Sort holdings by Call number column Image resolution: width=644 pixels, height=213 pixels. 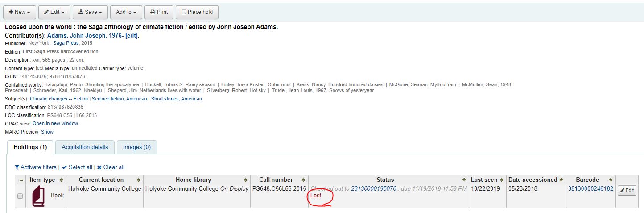[303, 180]
